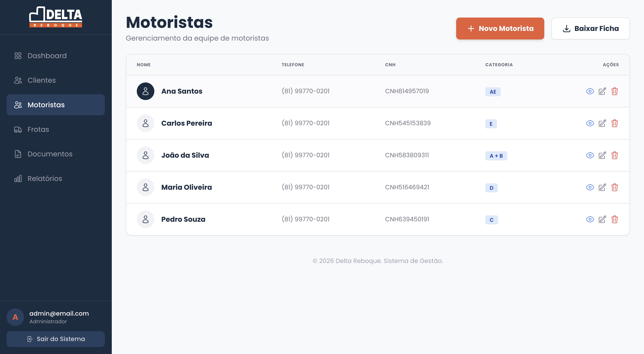
Task: Edit João da Silva with the pencil icon
Action: coord(602,155)
